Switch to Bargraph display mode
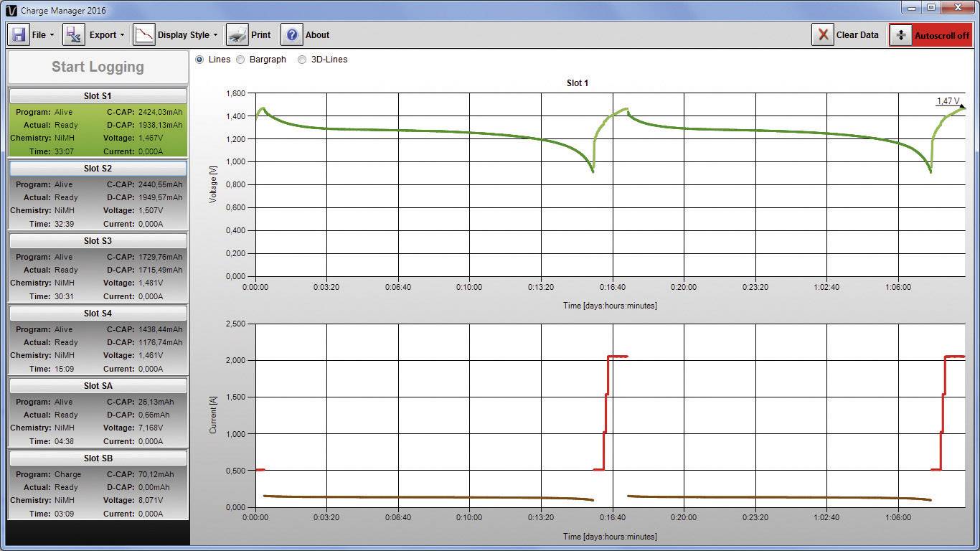980x551 pixels. click(x=241, y=60)
